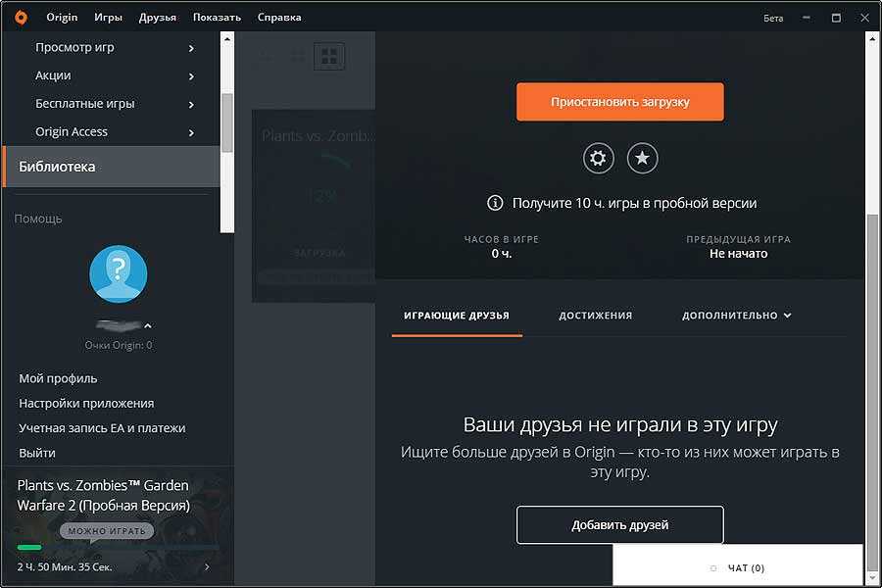This screenshot has height=588, width=882.
Task: Click the user avatar picture
Action: [x=119, y=274]
